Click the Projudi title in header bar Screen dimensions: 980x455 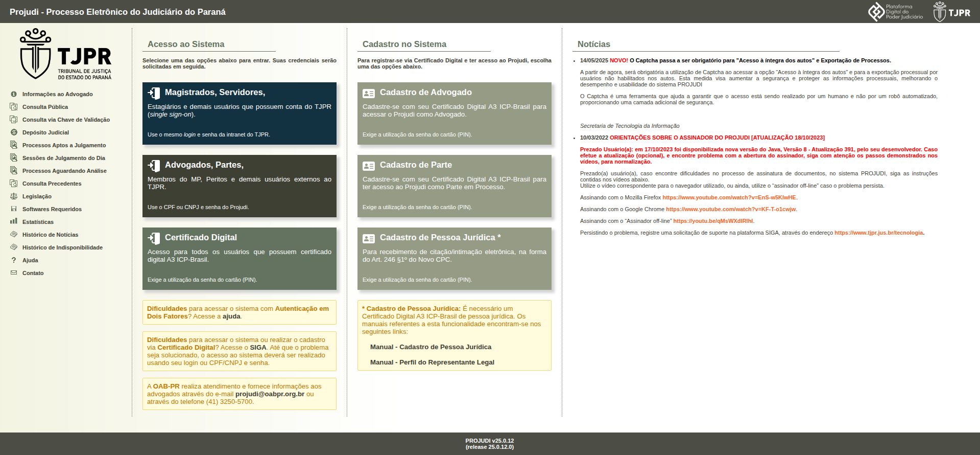point(117,12)
